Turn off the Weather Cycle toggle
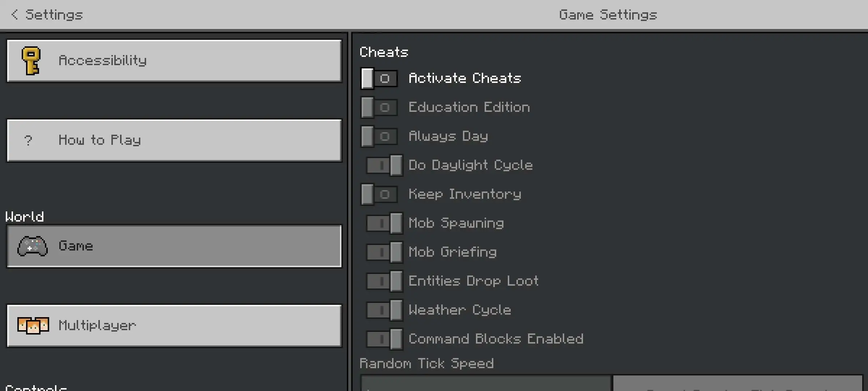The height and width of the screenshot is (391, 868). [x=384, y=310]
